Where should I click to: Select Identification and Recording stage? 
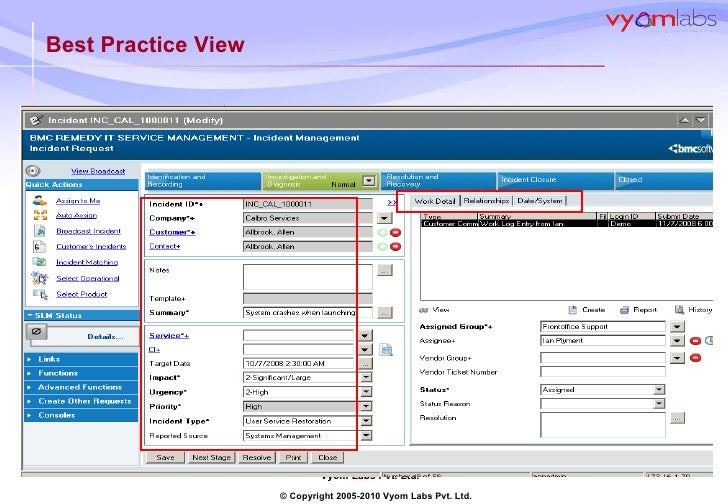pyautogui.click(x=203, y=181)
